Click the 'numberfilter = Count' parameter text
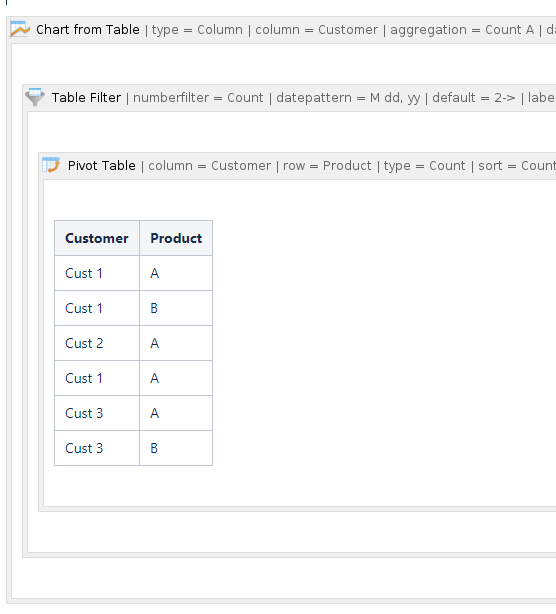 click(x=198, y=98)
